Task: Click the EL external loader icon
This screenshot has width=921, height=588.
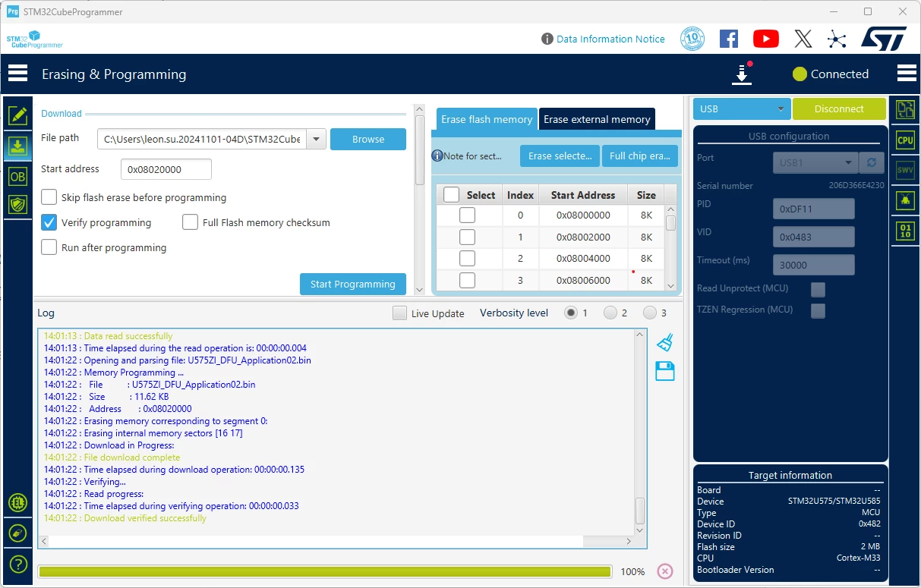Action: pos(17,502)
